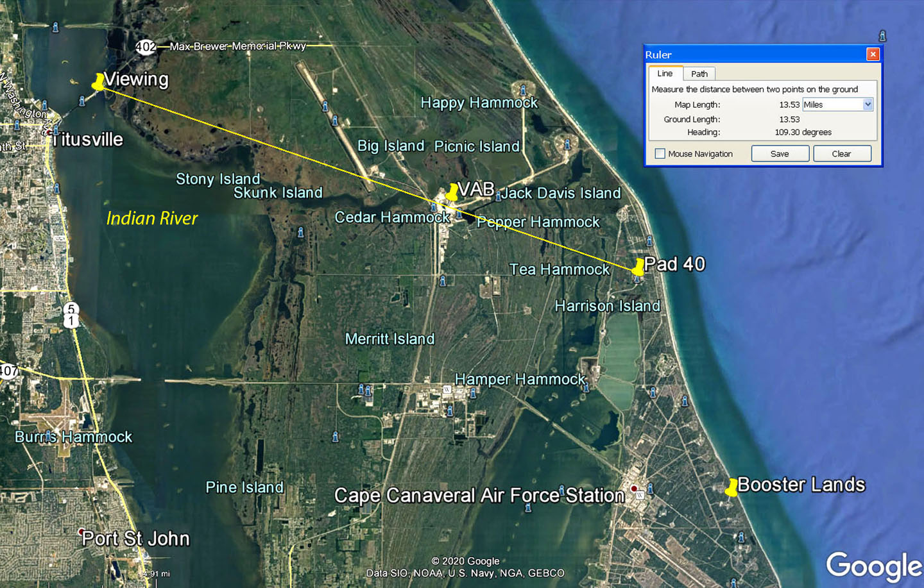Click the info marker above the Ruler dialog
The height and width of the screenshot is (588, 924).
click(x=882, y=36)
